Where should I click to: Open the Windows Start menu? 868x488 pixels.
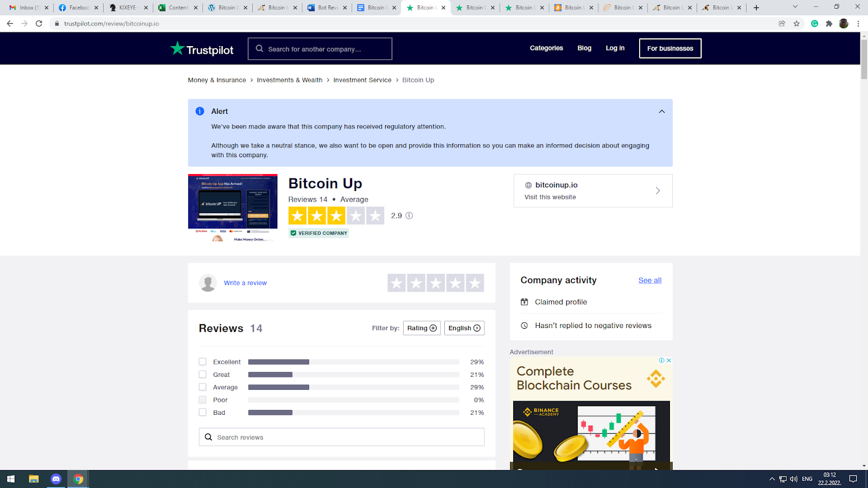click(x=10, y=479)
